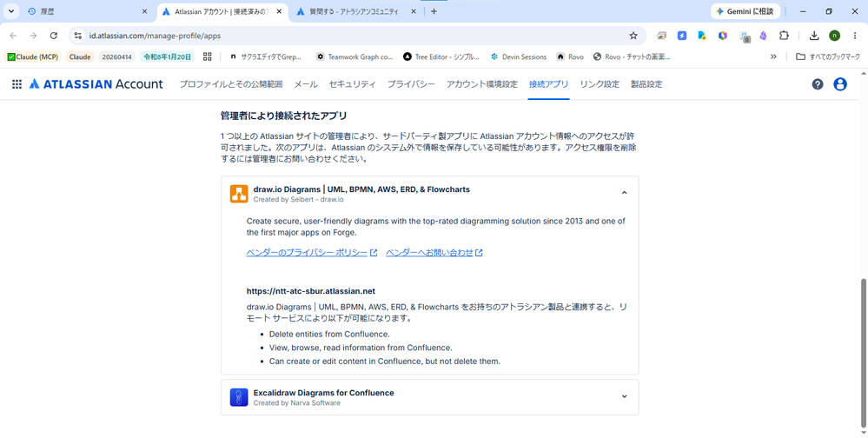
Task: Open the extension with 0 badge
Action: point(745,36)
